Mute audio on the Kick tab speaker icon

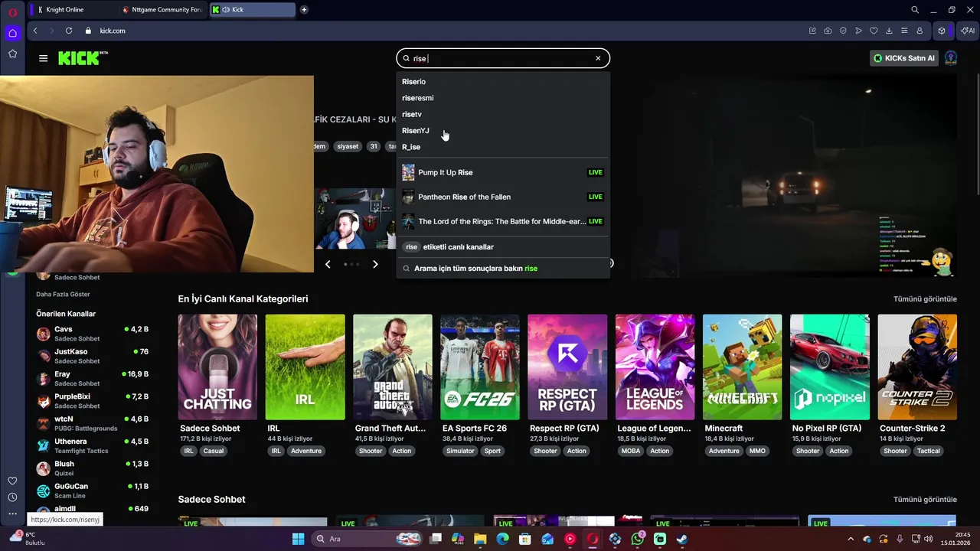[226, 10]
